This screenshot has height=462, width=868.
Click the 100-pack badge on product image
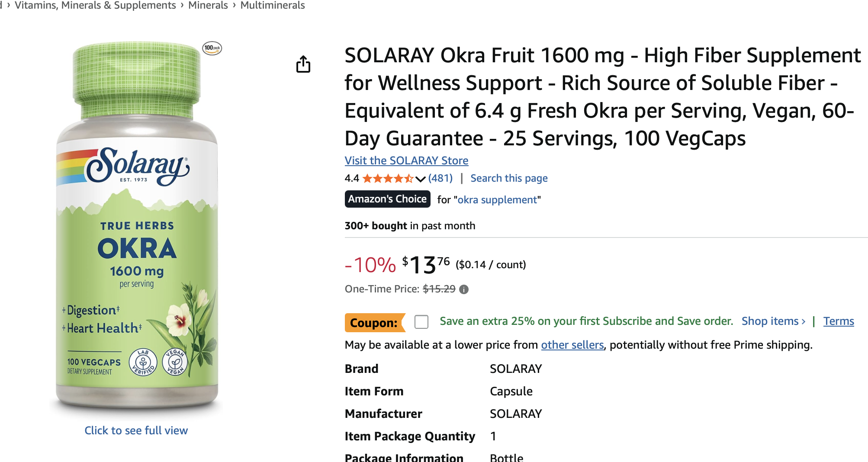212,48
